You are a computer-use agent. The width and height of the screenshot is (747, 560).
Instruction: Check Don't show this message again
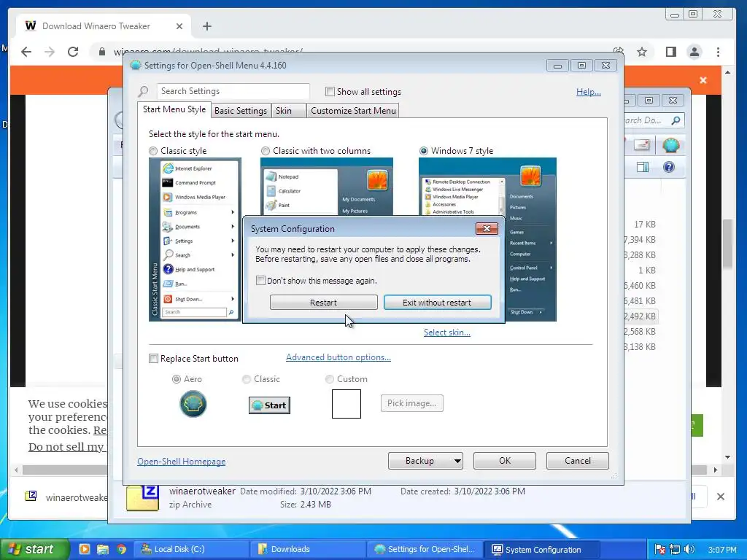(260, 281)
